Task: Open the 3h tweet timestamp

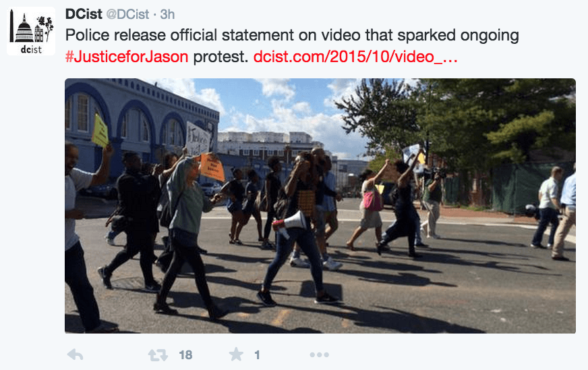Action: [x=167, y=14]
